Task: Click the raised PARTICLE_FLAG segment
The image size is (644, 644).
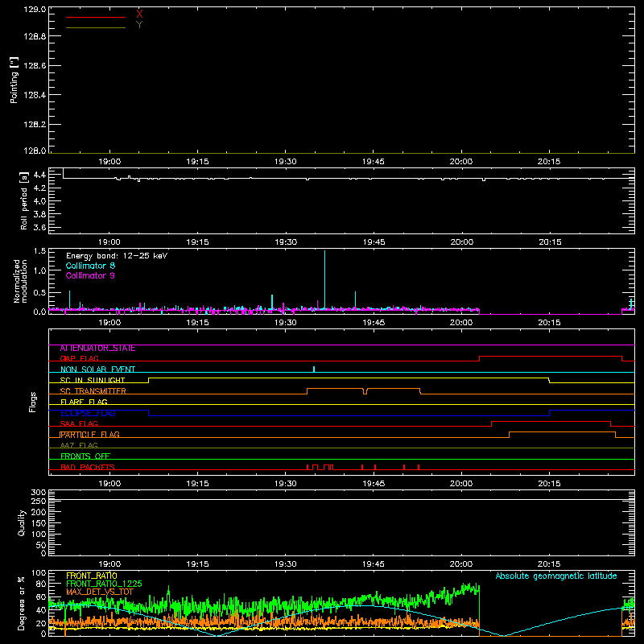Action: coord(562,432)
